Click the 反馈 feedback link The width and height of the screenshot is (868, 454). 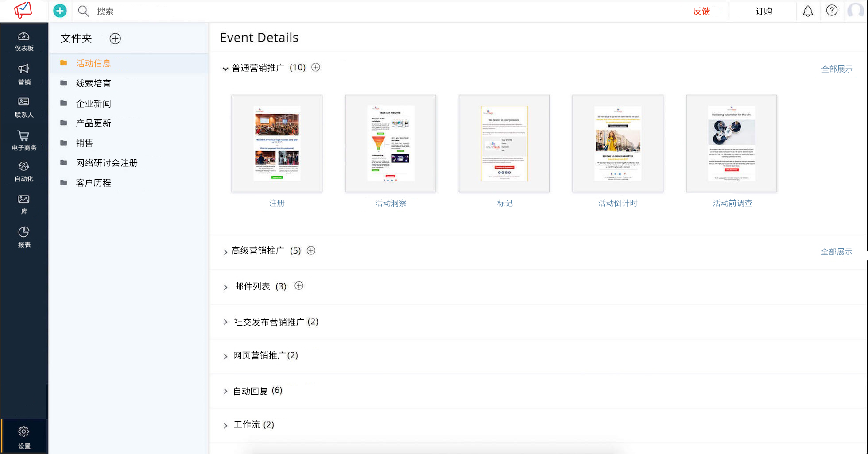tap(701, 11)
